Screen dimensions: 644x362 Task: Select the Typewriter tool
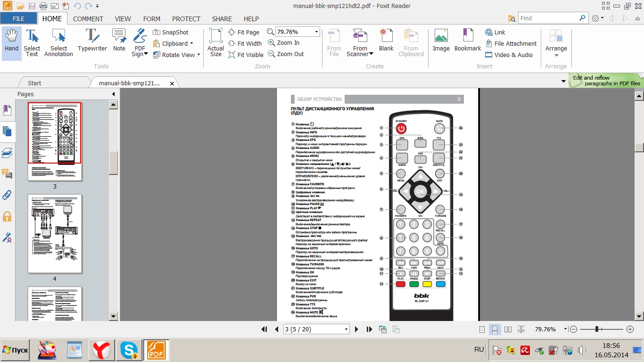(92, 41)
